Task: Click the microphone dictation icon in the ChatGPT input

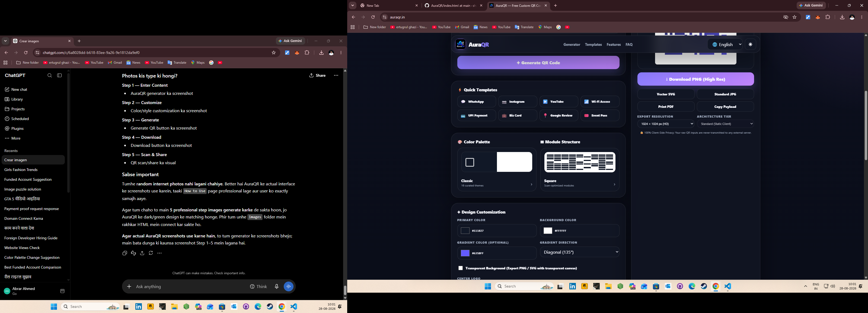Action: pos(276,286)
